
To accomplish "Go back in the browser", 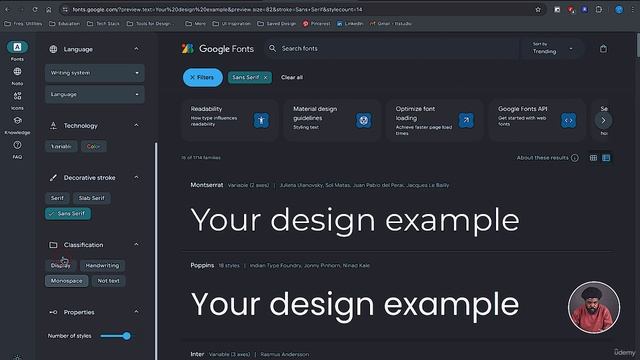I will pyautogui.click(x=7, y=9).
